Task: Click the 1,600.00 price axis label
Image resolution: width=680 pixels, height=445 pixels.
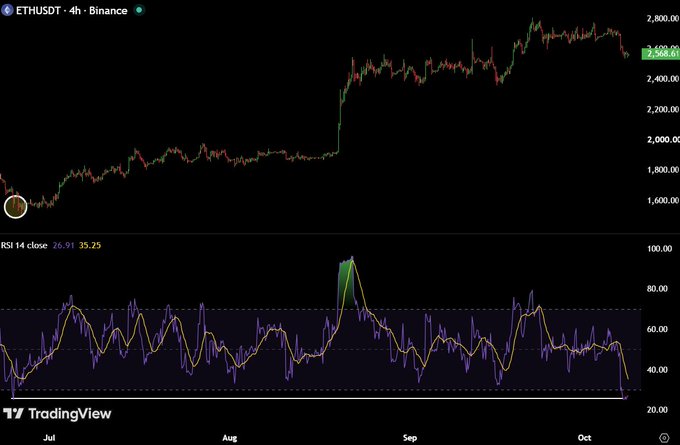Action: pyautogui.click(x=662, y=200)
